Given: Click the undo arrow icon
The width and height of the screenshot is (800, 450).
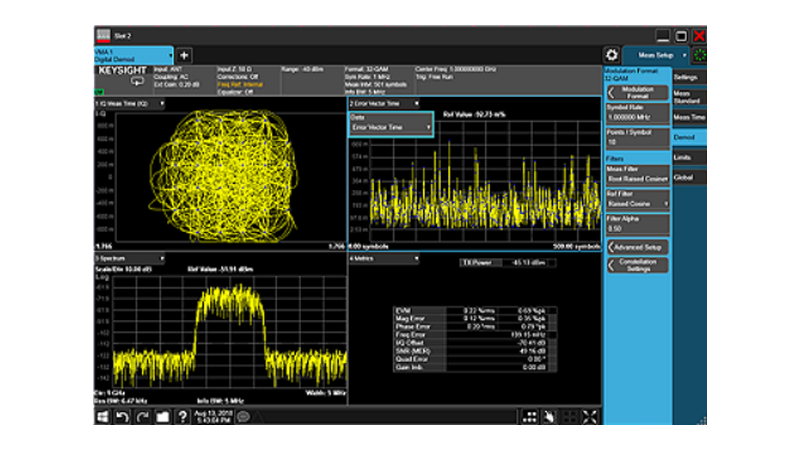Looking at the screenshot, I should pyautogui.click(x=122, y=416).
